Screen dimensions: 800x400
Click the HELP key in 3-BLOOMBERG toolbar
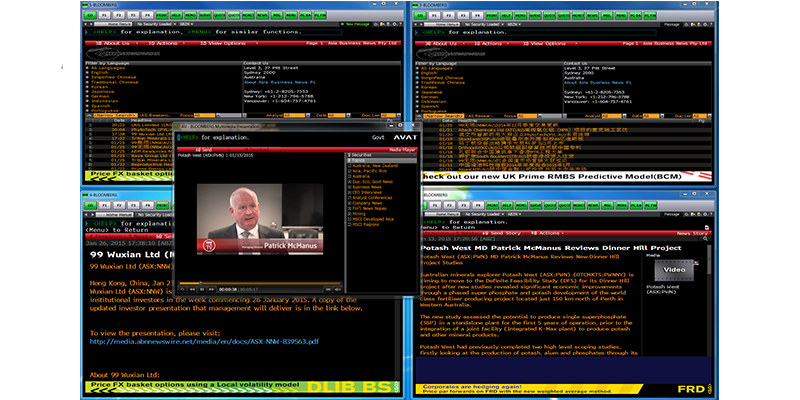(x=506, y=15)
